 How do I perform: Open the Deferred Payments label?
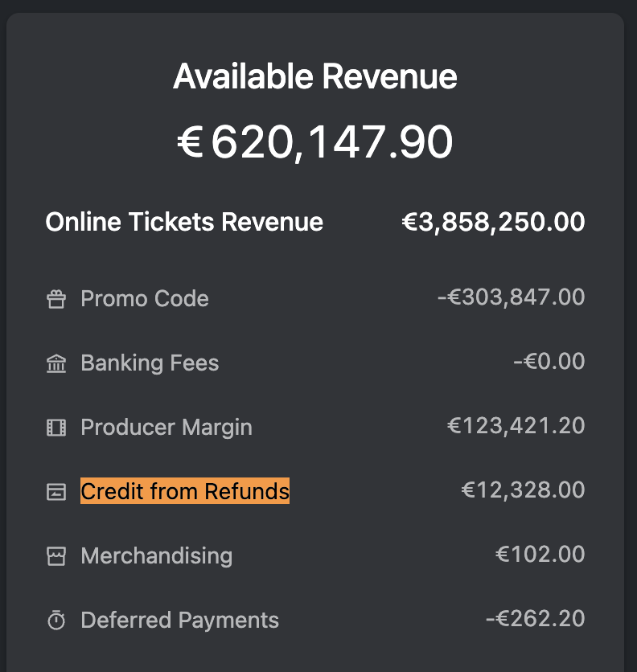(x=179, y=621)
